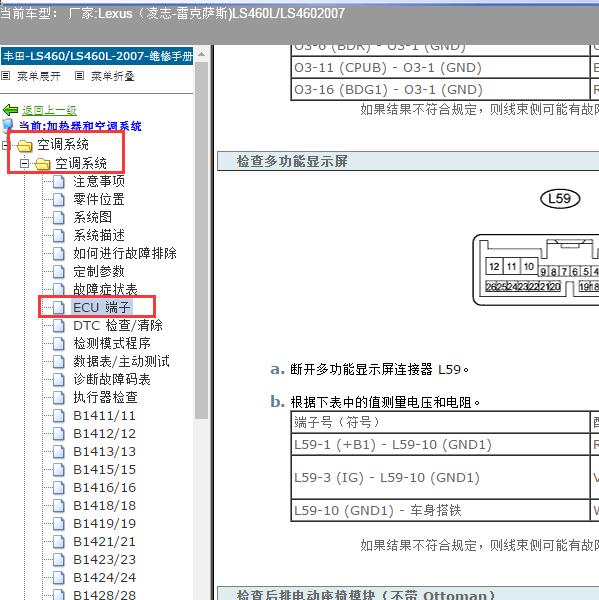Open the B1415/15 trouble code page
The height and width of the screenshot is (600, 599).
104,470
